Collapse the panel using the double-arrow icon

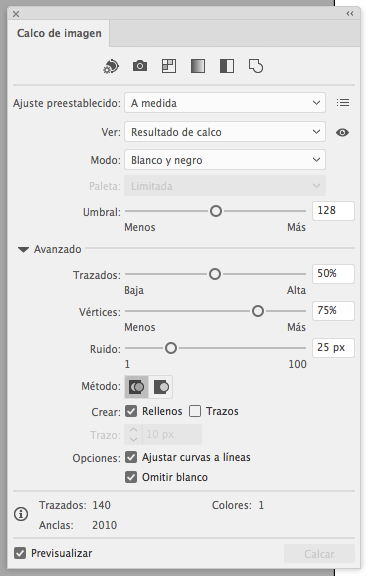pos(350,14)
